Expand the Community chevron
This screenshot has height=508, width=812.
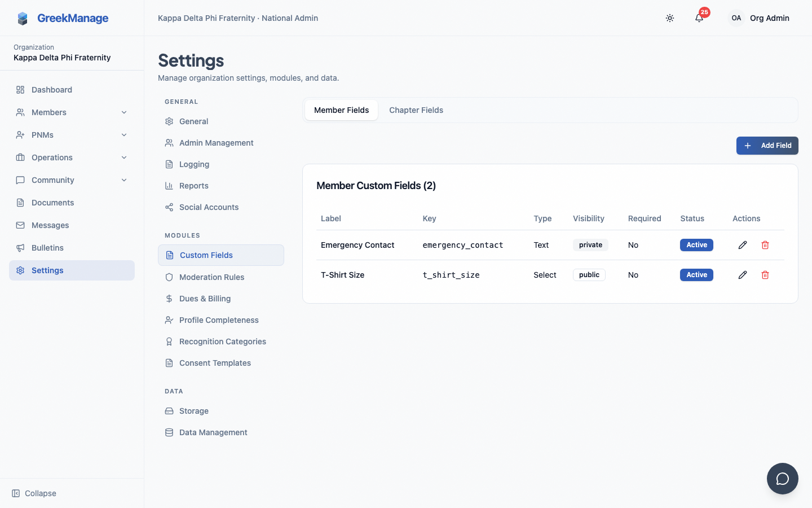click(124, 180)
